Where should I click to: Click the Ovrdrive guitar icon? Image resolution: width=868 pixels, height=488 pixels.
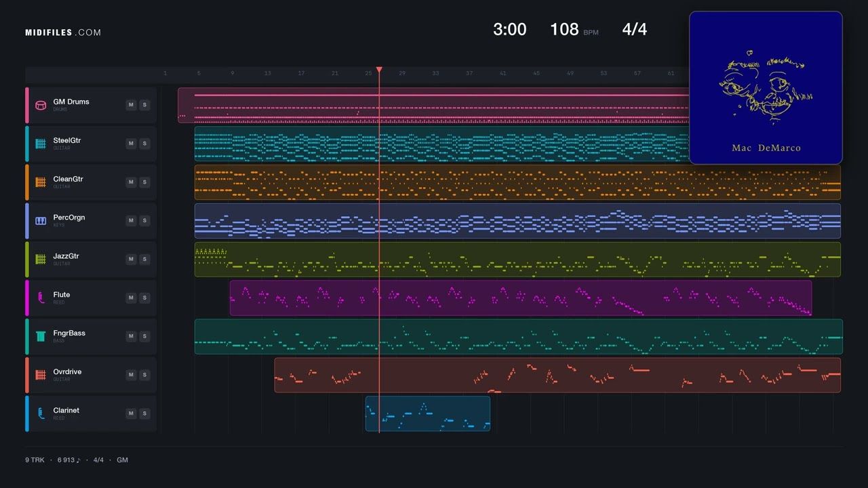41,375
